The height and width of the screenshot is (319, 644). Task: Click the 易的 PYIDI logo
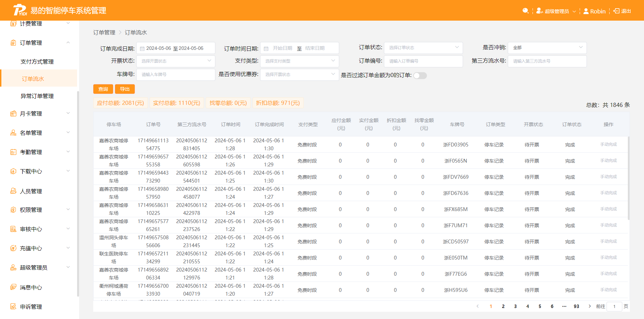click(20, 10)
